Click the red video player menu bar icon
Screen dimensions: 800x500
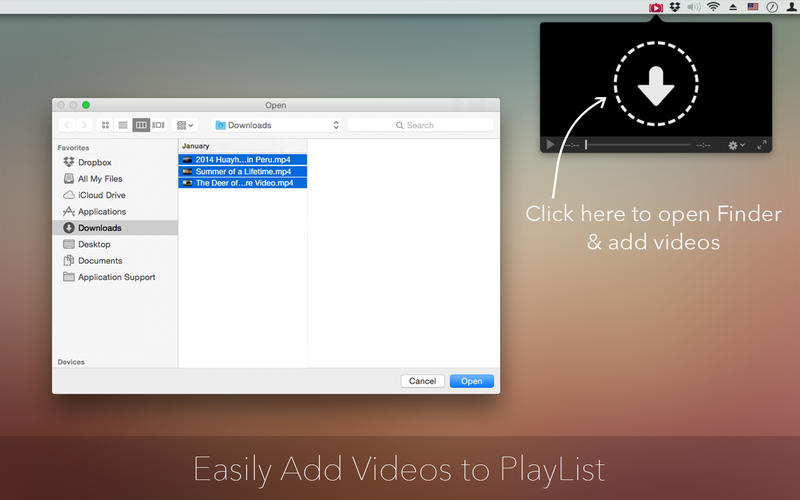point(656,7)
